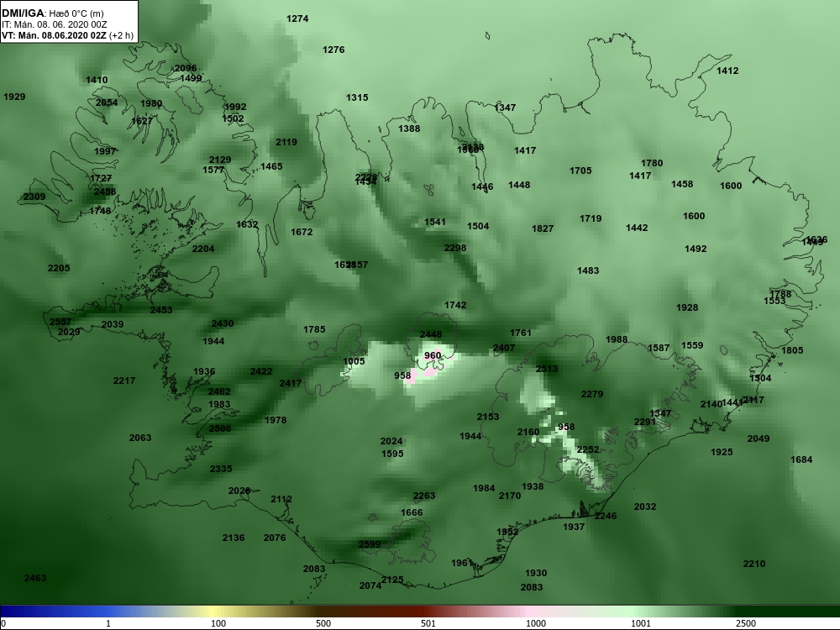Click the map value '960' on the glacier
This screenshot has height=630, width=840.
[433, 355]
